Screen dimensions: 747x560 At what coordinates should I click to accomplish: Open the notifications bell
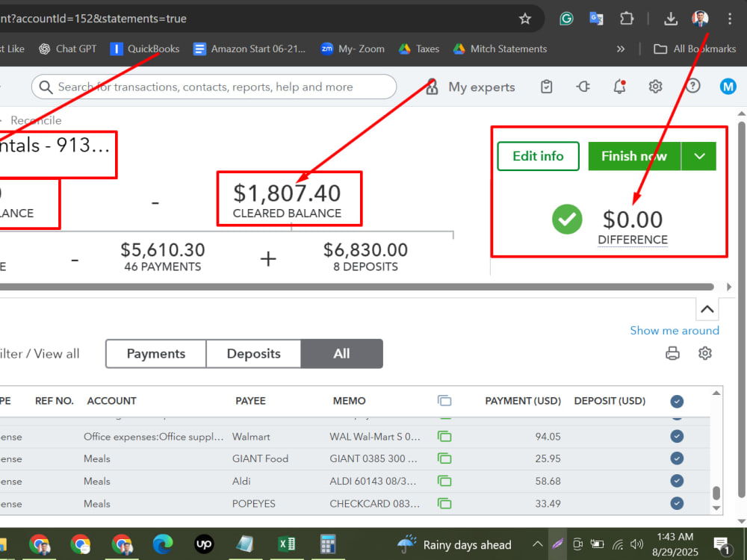[x=619, y=87]
